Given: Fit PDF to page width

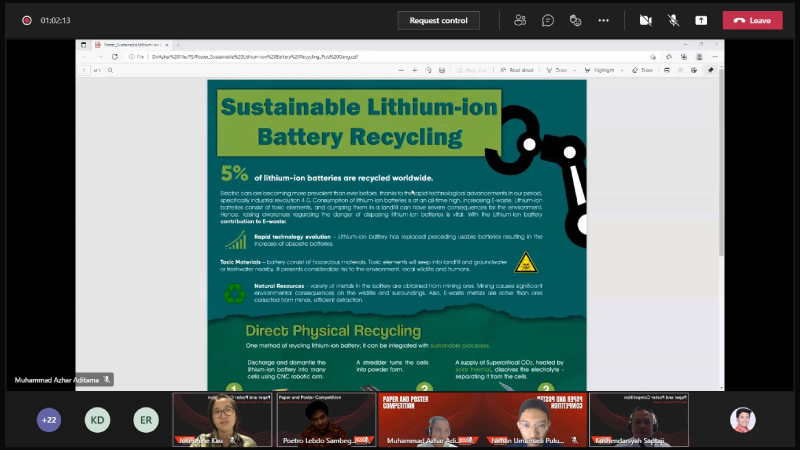Looking at the screenshot, I should tap(442, 70).
